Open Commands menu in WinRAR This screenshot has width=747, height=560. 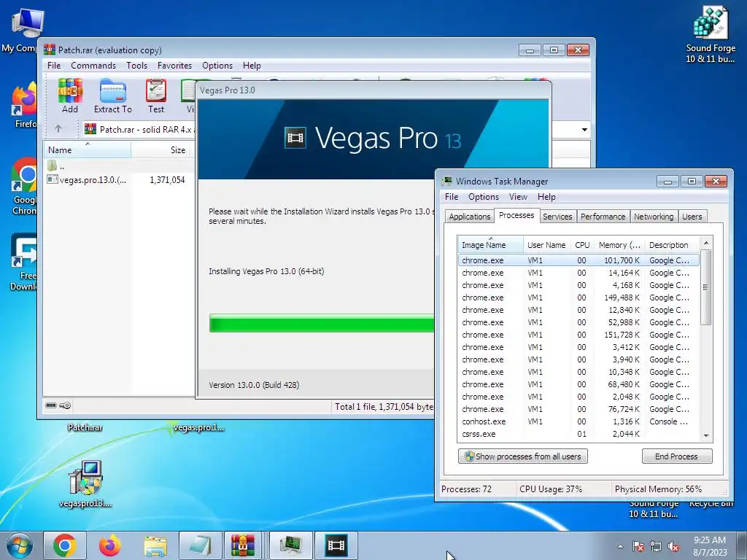point(93,65)
